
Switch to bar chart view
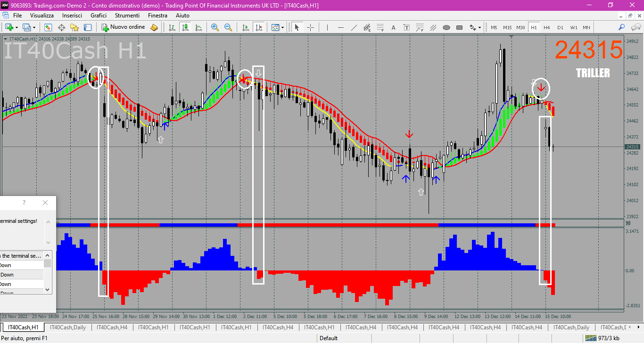point(173,27)
